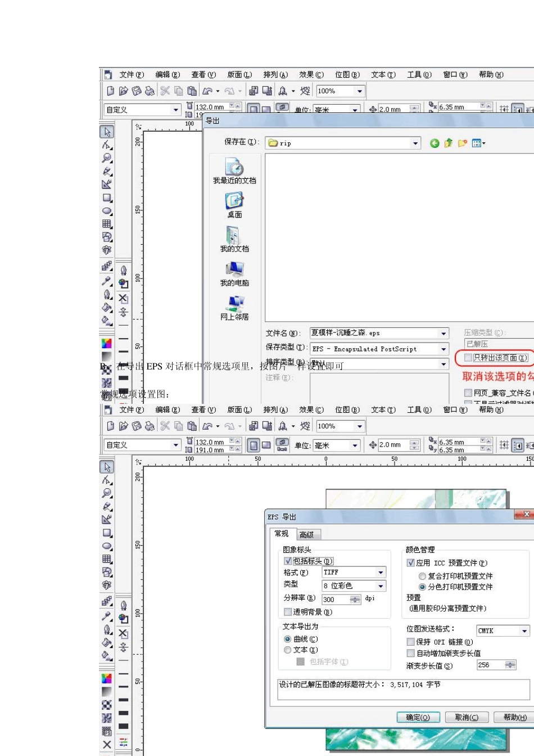Open views menu dropdown in export dialog
The width and height of the screenshot is (534, 756).
[x=478, y=143]
